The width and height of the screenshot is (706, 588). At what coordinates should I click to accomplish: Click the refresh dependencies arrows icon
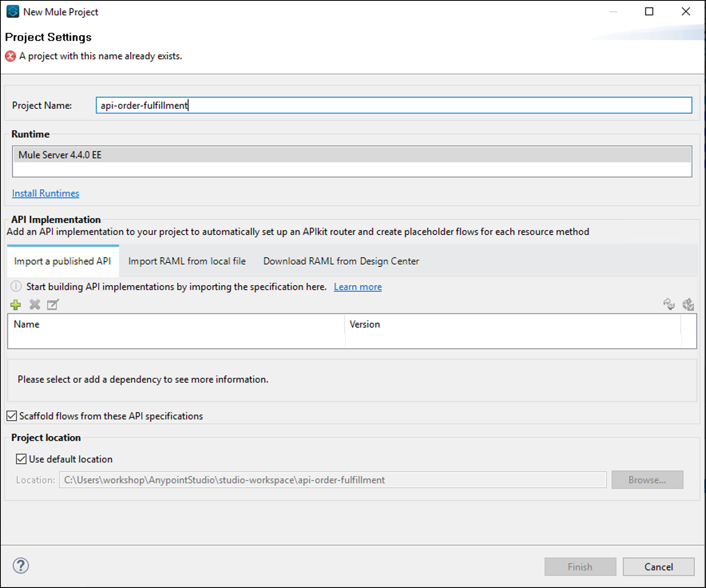[669, 304]
